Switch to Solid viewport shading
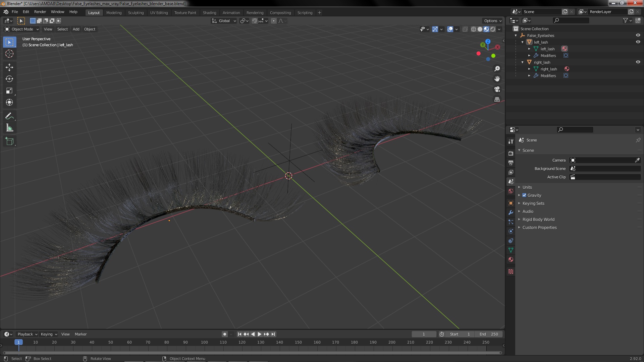Image resolution: width=644 pixels, height=362 pixels. (480, 29)
